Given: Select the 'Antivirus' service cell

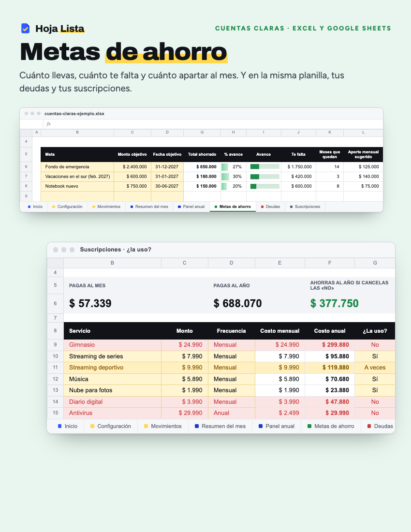Looking at the screenshot, I should click(112, 413).
